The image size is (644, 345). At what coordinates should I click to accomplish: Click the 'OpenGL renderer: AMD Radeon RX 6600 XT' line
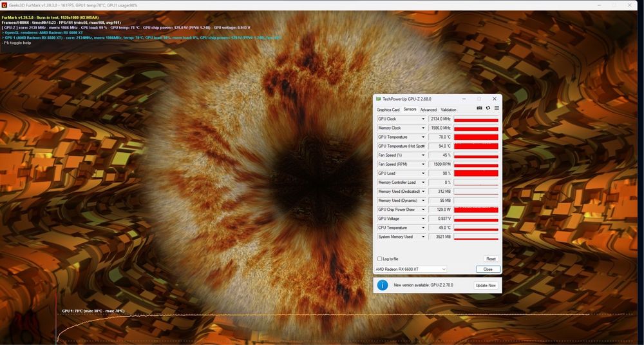(x=43, y=32)
